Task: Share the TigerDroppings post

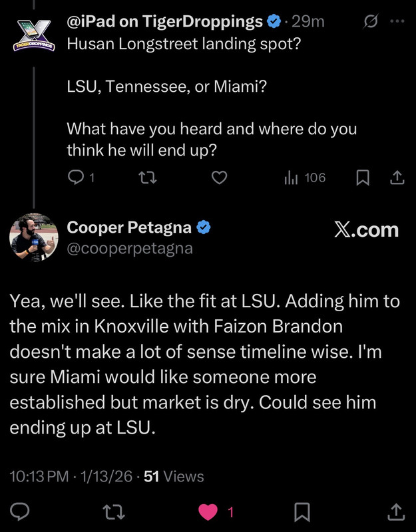Action: tap(396, 178)
